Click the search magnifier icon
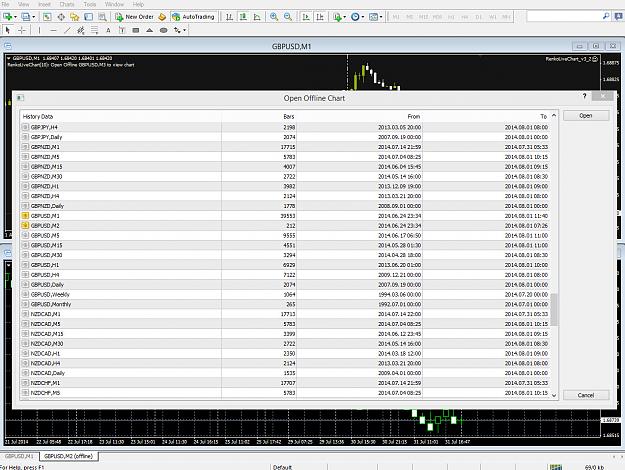Screen dimensions: 625x470 pyautogui.click(x=606, y=16)
